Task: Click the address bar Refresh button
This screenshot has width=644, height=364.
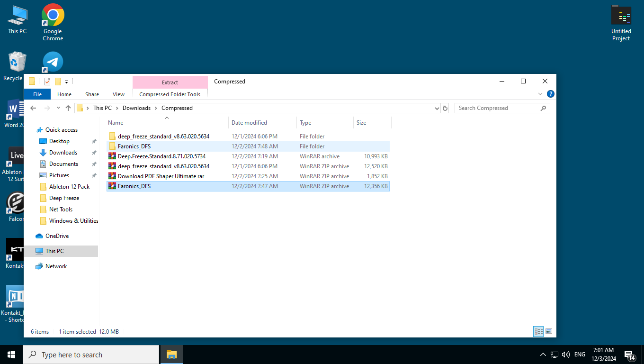Action: (x=445, y=108)
